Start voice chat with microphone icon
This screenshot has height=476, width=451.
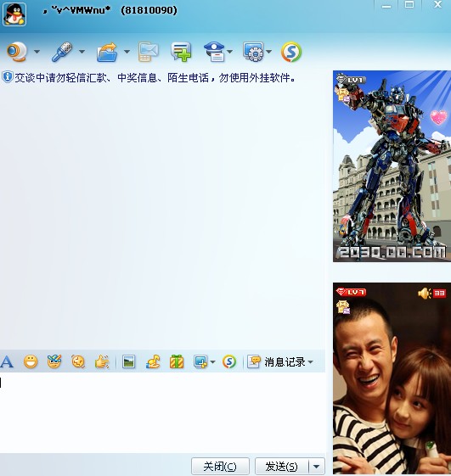click(62, 52)
